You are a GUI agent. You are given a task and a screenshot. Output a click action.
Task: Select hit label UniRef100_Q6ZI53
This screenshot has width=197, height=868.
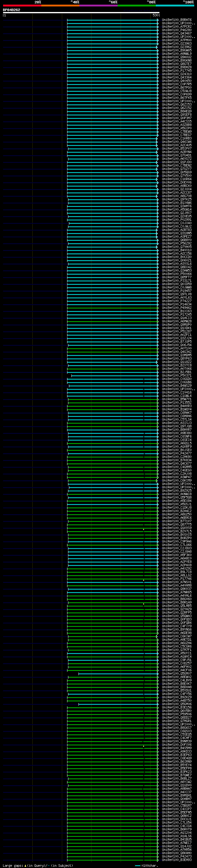click(177, 104)
